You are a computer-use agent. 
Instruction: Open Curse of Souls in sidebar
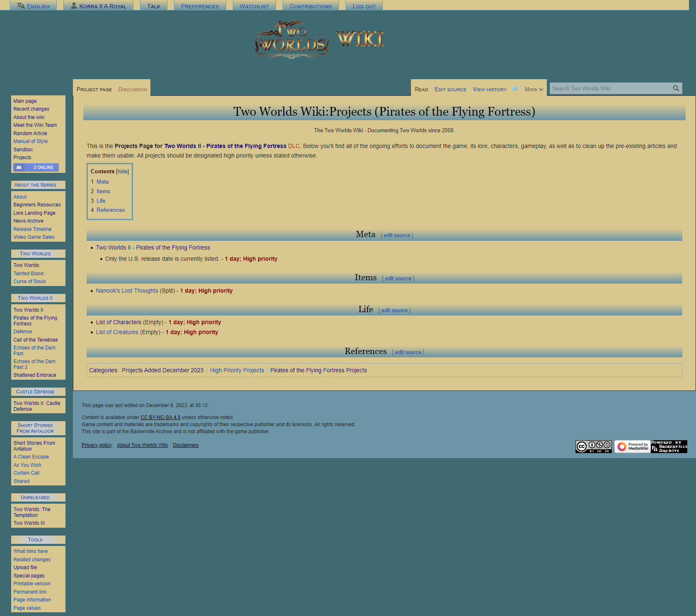tap(29, 281)
